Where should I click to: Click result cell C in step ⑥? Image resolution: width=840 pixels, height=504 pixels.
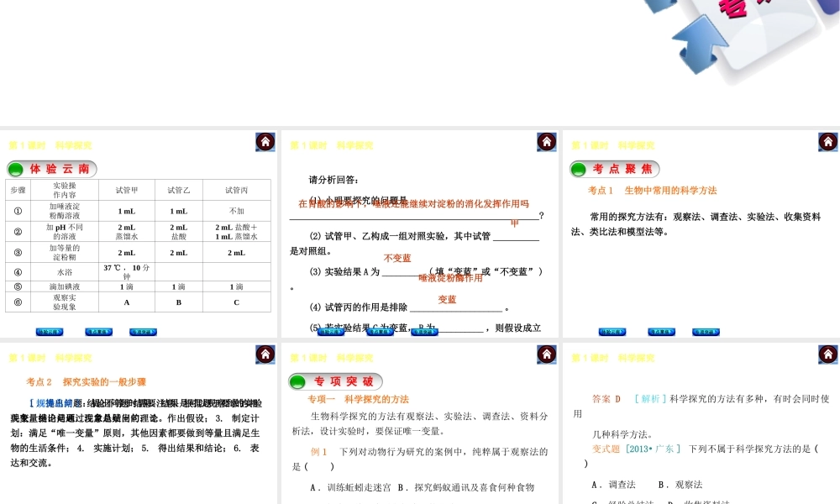coord(237,302)
